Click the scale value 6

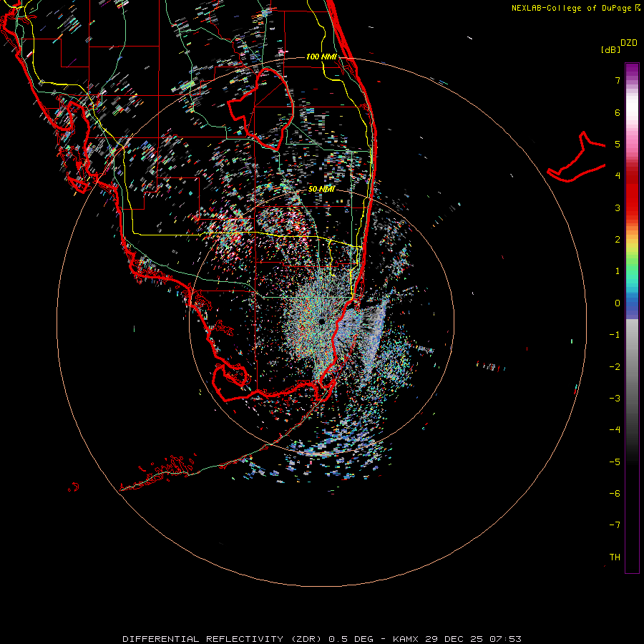click(x=618, y=112)
